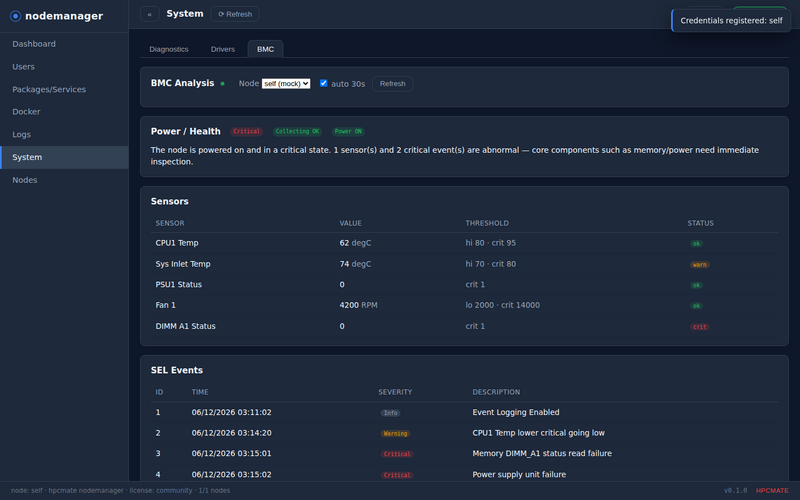This screenshot has width=800, height=500.
Task: Select DIMM A1 Status sensor
Action: pyautogui.click(x=185, y=326)
